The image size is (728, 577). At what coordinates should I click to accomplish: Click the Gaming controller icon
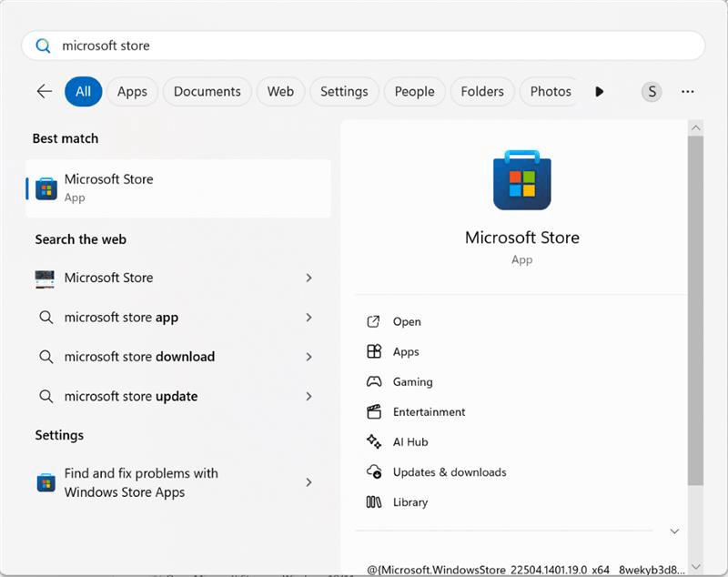[374, 381]
